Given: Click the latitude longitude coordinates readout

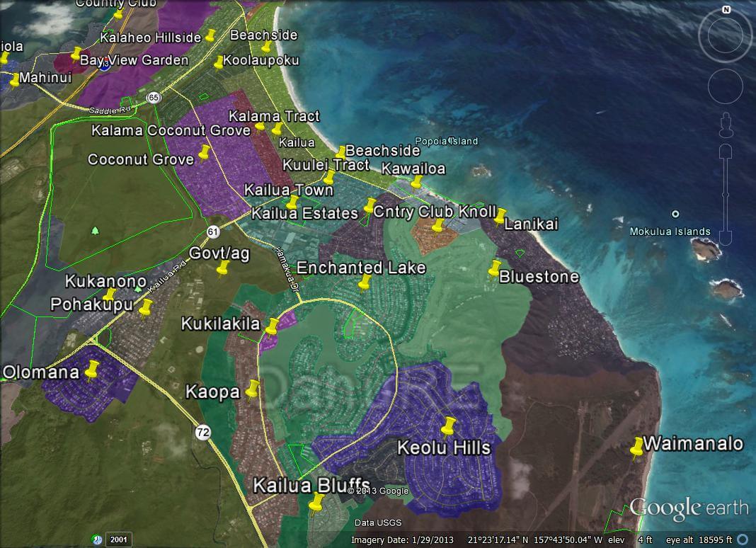Looking at the screenshot, I should click(x=535, y=540).
